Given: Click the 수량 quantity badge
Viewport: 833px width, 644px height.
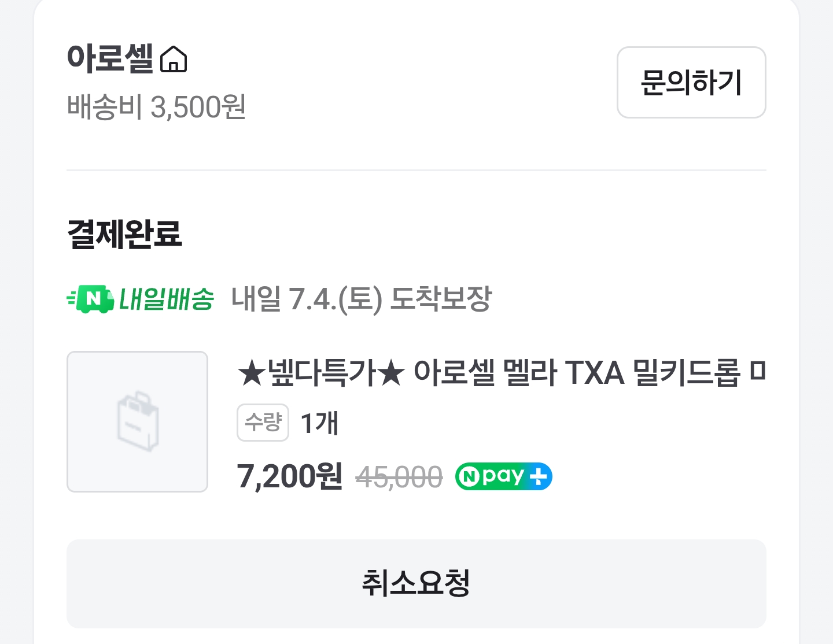Looking at the screenshot, I should click(263, 423).
